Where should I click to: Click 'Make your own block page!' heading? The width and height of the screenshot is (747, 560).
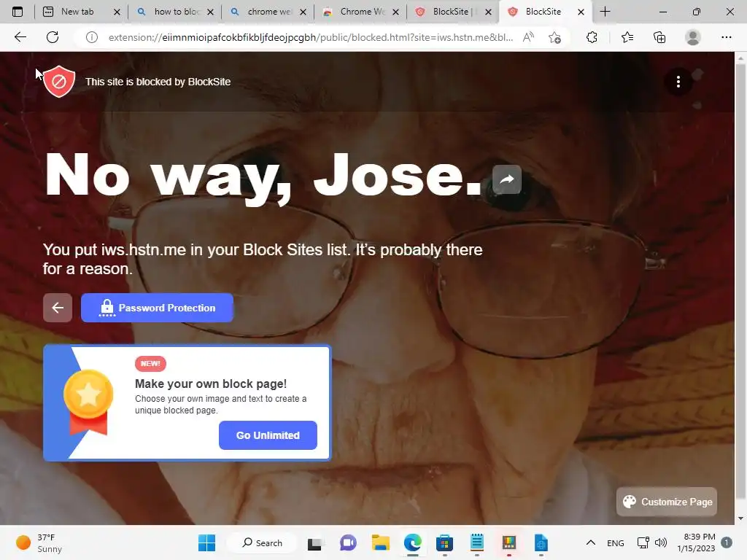(211, 384)
